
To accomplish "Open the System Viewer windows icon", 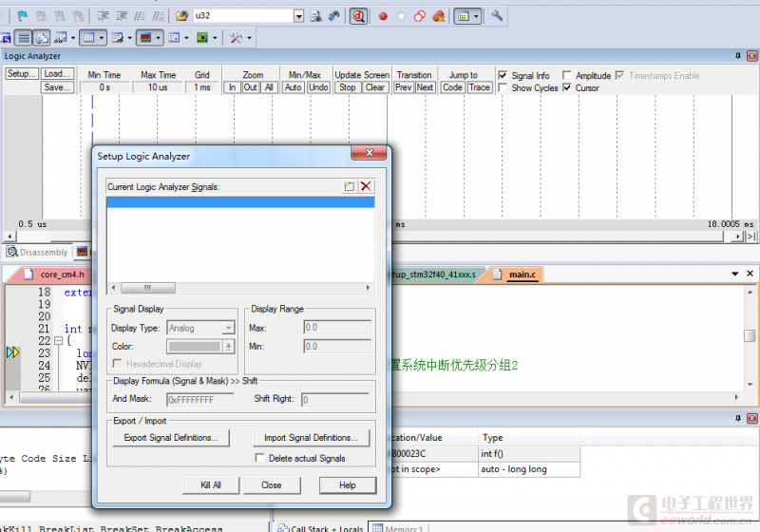I will pos(202,38).
